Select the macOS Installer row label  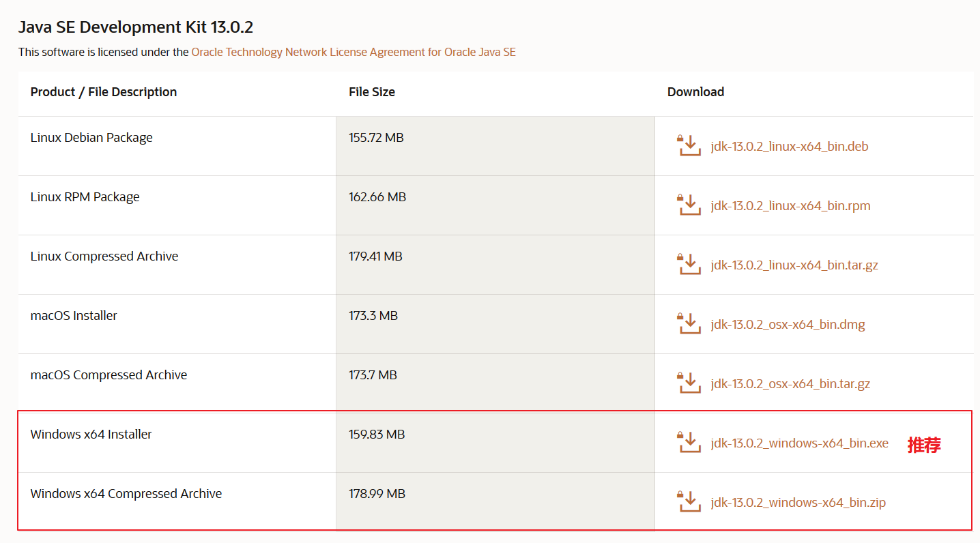[x=74, y=316]
